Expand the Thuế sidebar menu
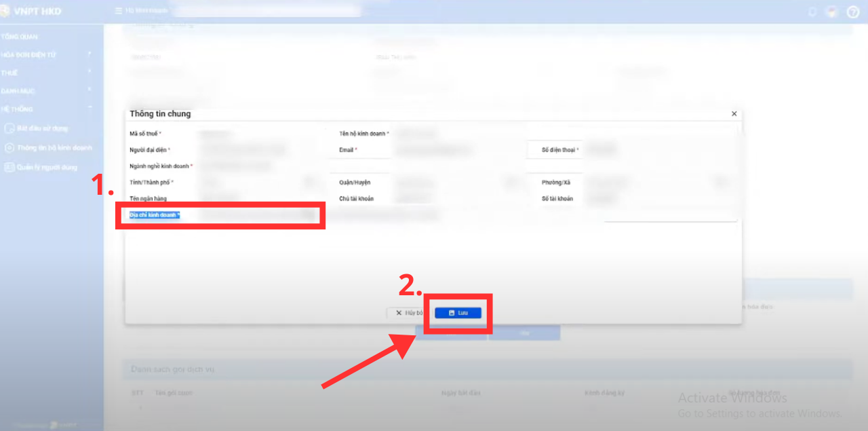This screenshot has width=868, height=431. [x=89, y=72]
